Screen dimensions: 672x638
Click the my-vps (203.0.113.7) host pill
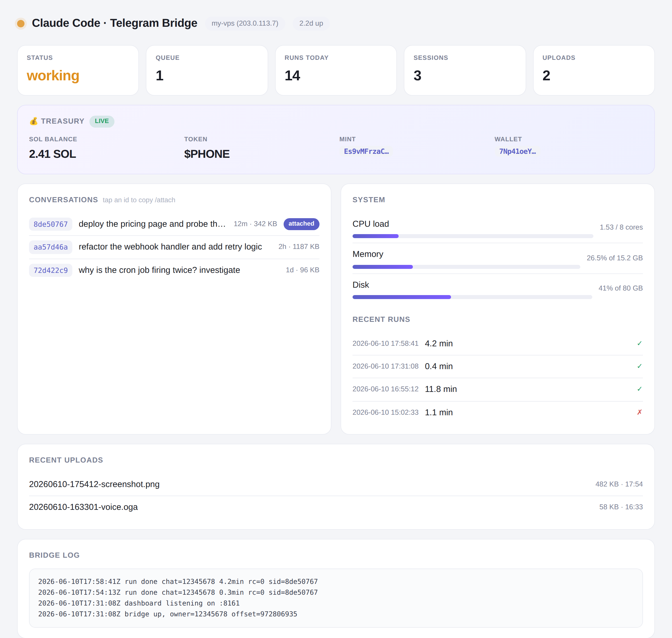pos(245,23)
